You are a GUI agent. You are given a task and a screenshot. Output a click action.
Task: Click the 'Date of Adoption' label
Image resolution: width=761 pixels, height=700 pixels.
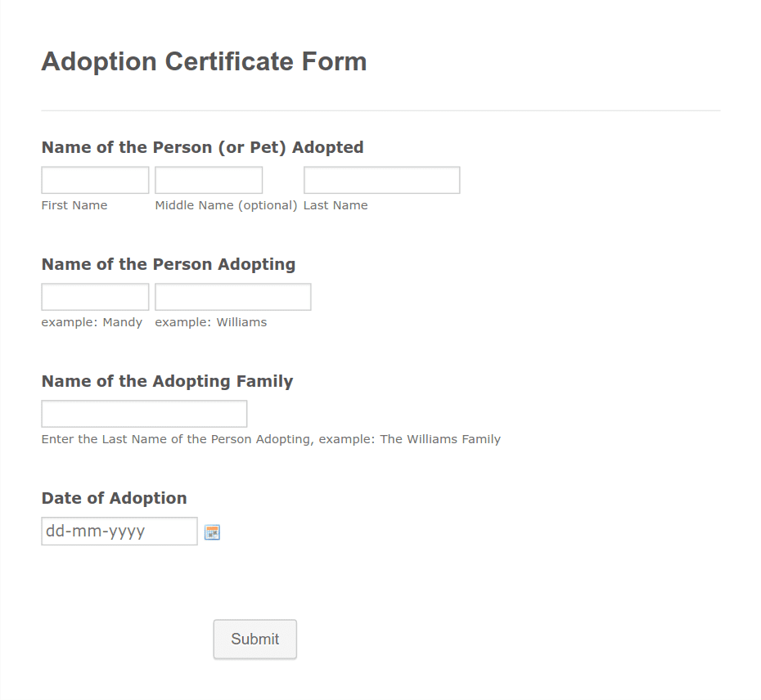tap(114, 498)
